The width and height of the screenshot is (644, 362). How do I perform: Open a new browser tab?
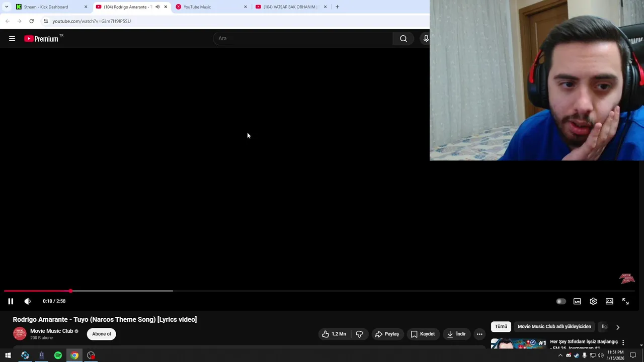tap(337, 7)
